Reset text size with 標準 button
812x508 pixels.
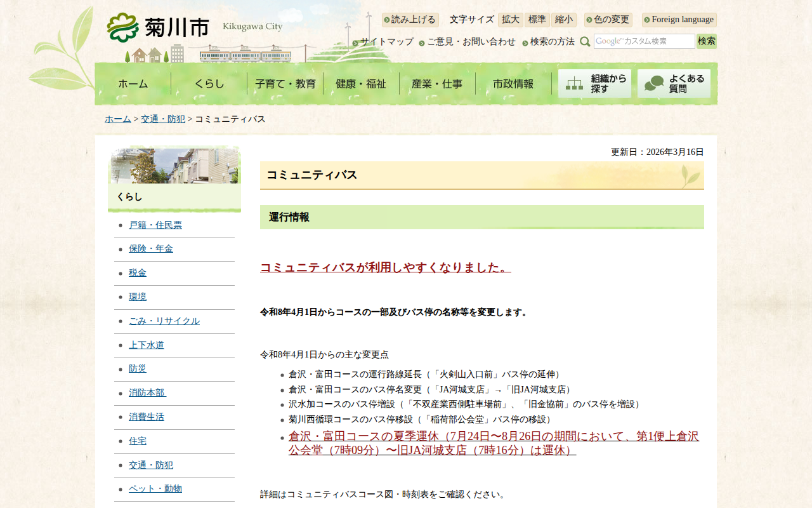click(537, 20)
